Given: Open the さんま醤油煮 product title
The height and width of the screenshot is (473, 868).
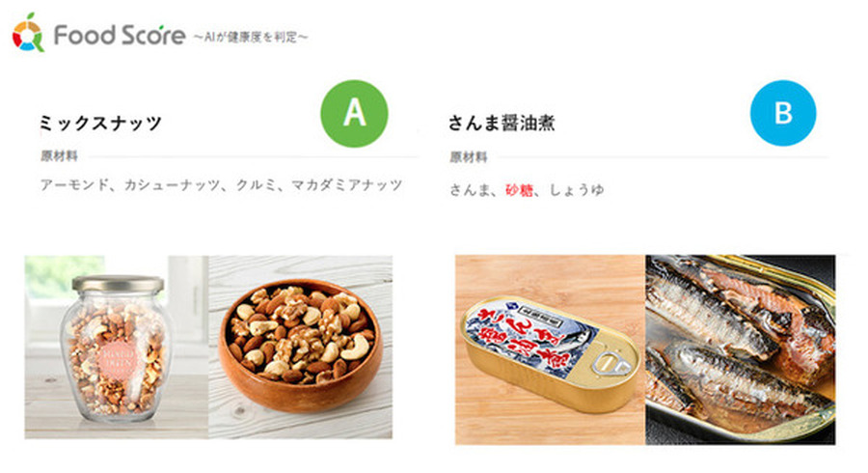Looking at the screenshot, I should click(502, 123).
